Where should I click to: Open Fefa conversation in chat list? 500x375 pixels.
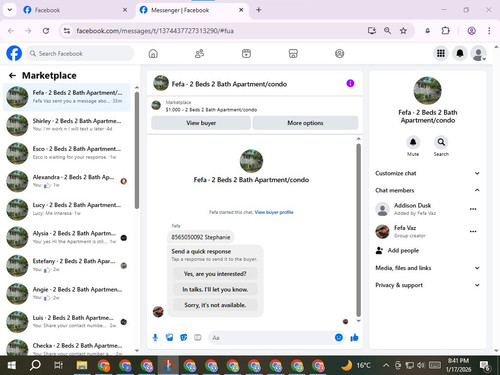click(67, 97)
